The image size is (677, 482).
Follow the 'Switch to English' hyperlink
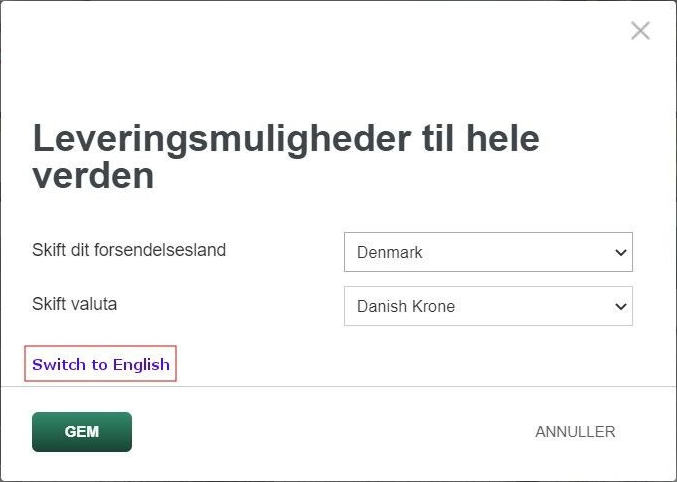[x=101, y=364]
